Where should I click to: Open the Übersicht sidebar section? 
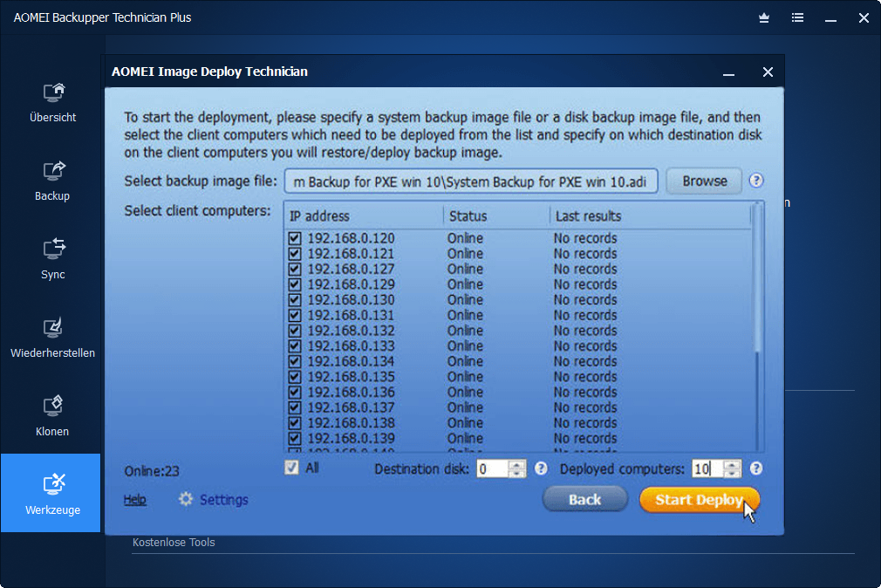click(x=53, y=103)
